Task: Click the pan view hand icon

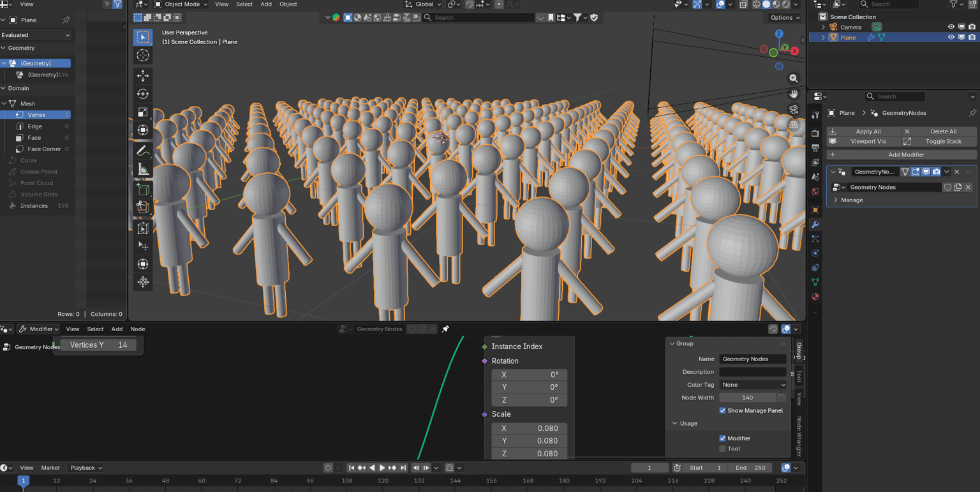Action: [794, 94]
